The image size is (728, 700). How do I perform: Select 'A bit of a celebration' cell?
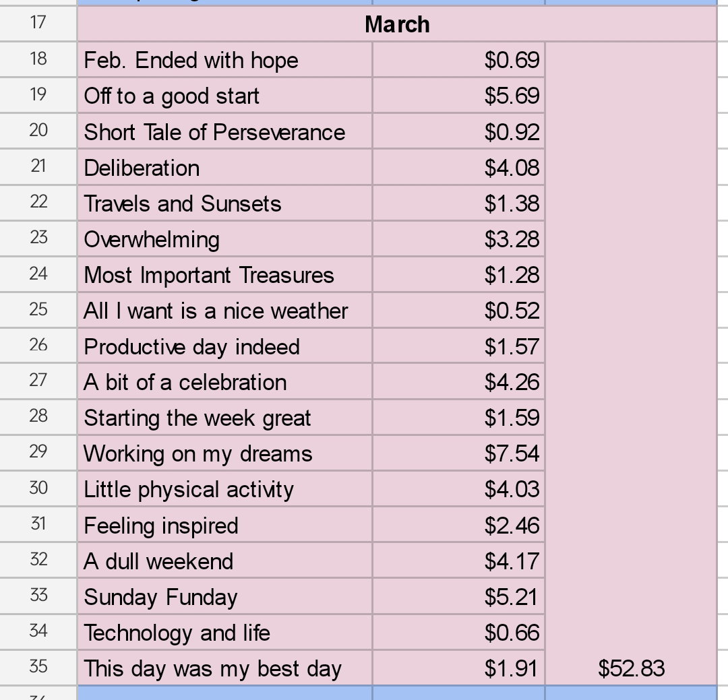click(x=224, y=381)
